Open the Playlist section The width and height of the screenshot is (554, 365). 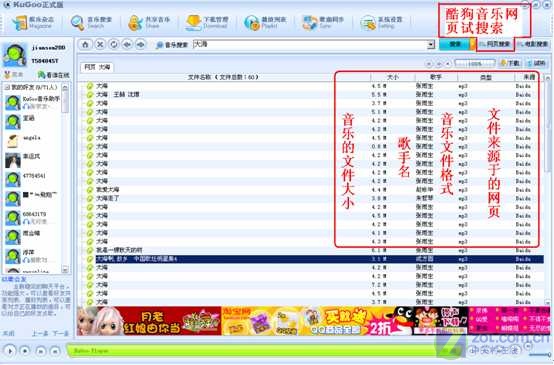tap(265, 23)
